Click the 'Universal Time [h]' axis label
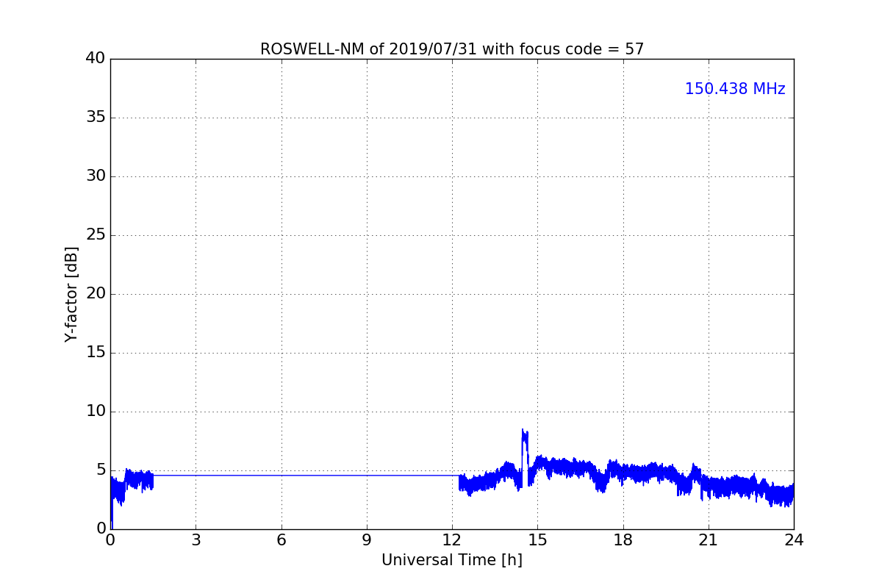882x588 pixels. coord(452,560)
